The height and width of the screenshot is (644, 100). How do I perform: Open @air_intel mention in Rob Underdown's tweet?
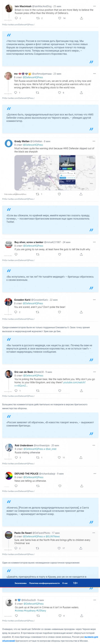point(51,449)
